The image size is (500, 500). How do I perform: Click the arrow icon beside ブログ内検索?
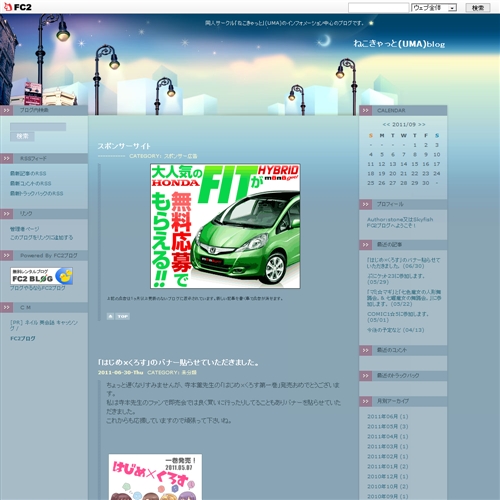pyautogui.click(x=6, y=110)
